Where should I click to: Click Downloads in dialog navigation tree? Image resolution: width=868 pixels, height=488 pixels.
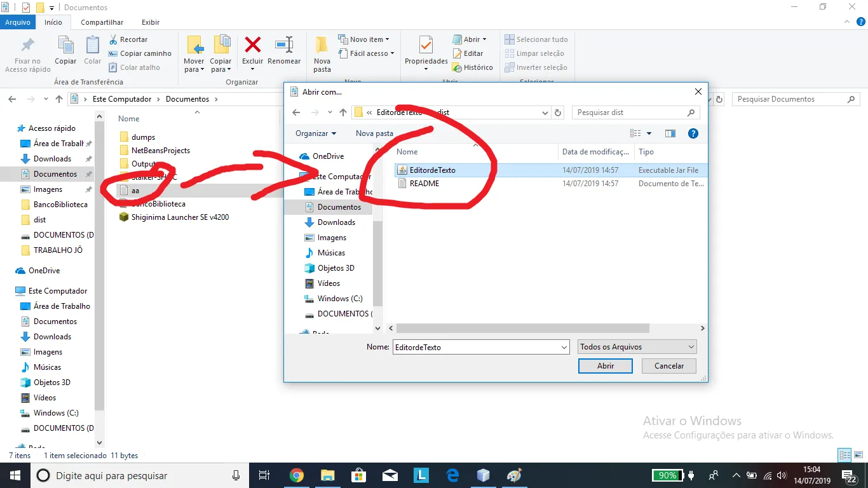(x=336, y=222)
